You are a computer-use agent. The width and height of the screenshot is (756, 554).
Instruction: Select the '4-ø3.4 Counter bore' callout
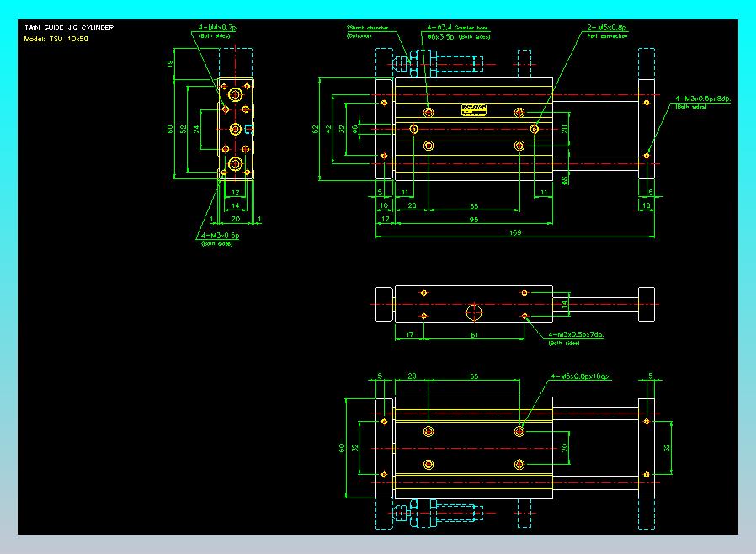coord(457,28)
